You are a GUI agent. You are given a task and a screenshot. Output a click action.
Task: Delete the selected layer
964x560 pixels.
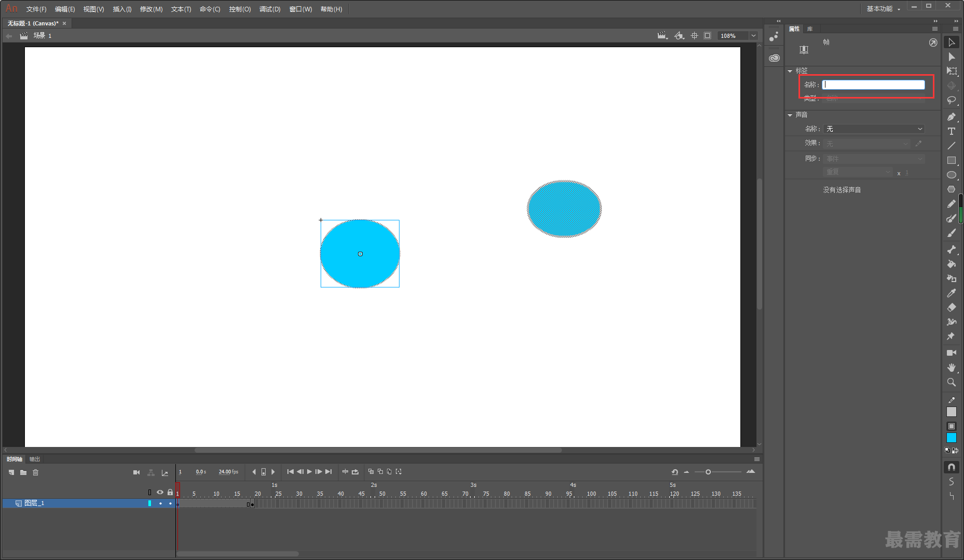(35, 472)
